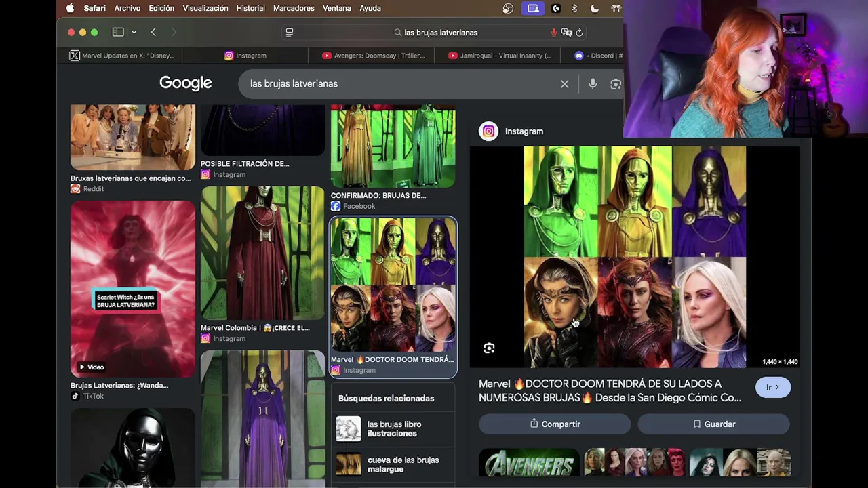Open the preview title Marvel DOCTOR DOOM link
Viewport: 868px width, 488px height.
tap(610, 390)
